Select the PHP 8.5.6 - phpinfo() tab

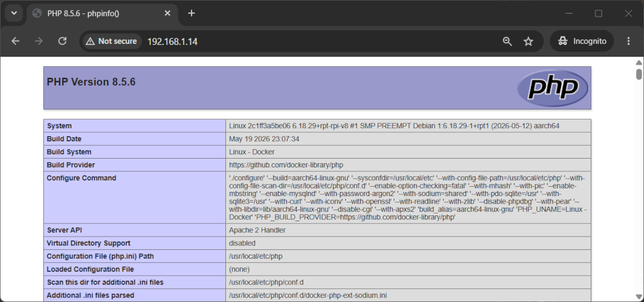[x=101, y=13]
